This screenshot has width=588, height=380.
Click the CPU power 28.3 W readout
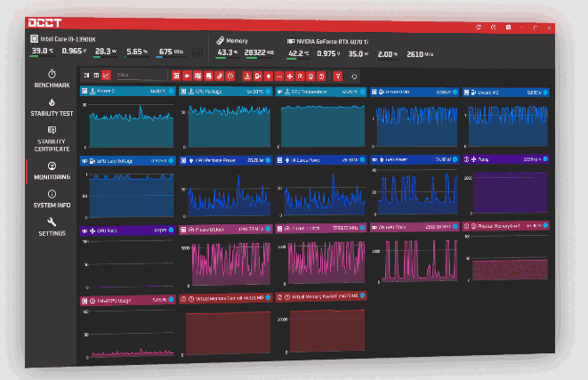click(106, 51)
